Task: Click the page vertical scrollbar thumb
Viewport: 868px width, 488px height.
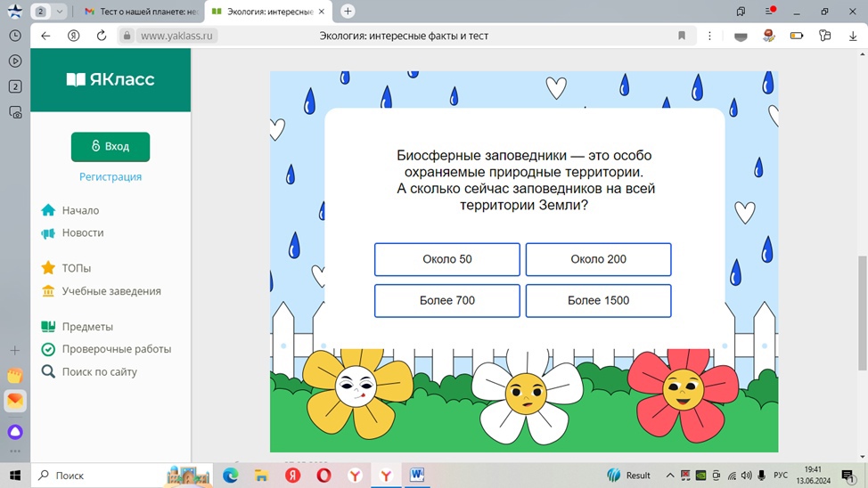Action: (862, 313)
